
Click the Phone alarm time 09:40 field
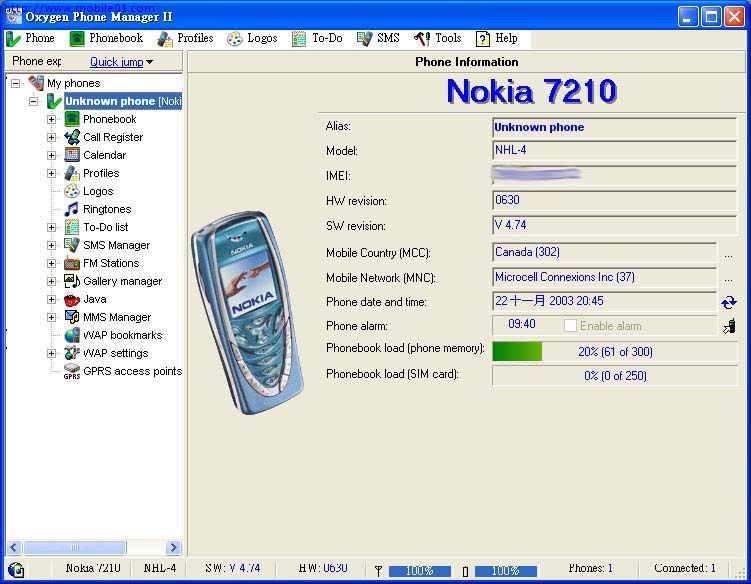coord(522,324)
